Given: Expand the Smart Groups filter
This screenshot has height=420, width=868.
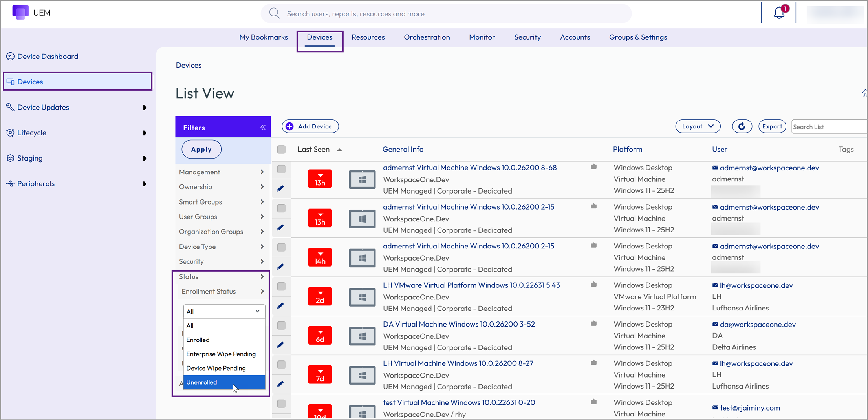Looking at the screenshot, I should pos(222,202).
